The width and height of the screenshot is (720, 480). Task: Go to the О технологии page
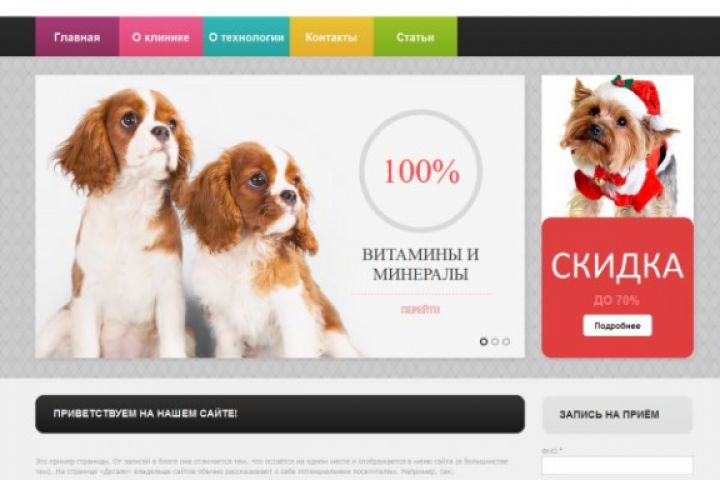(x=246, y=37)
